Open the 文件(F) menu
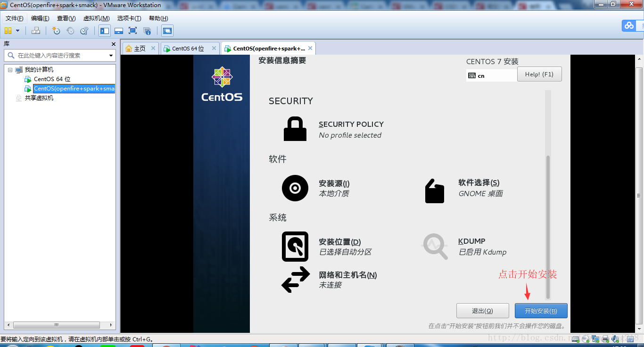The height and width of the screenshot is (347, 644). (x=14, y=18)
